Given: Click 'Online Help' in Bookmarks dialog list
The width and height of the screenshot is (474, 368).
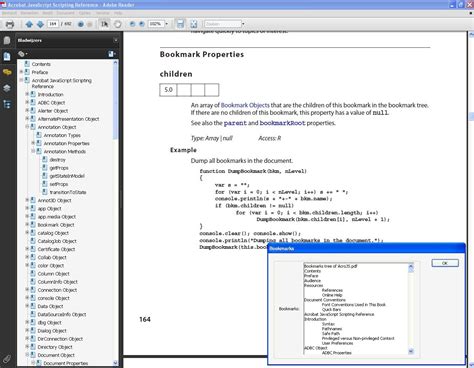Looking at the screenshot, I should pyautogui.click(x=332, y=295).
